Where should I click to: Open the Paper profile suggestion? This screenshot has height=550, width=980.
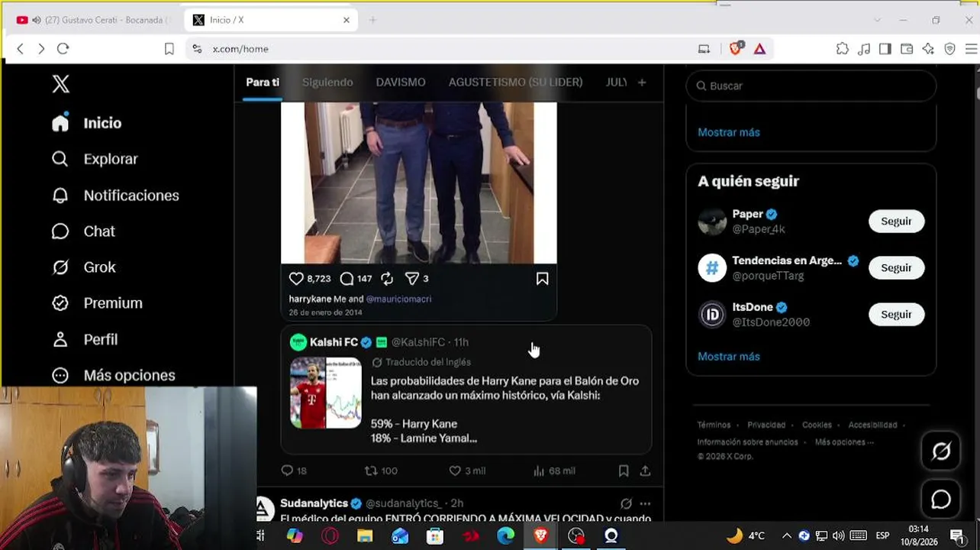pyautogui.click(x=747, y=214)
